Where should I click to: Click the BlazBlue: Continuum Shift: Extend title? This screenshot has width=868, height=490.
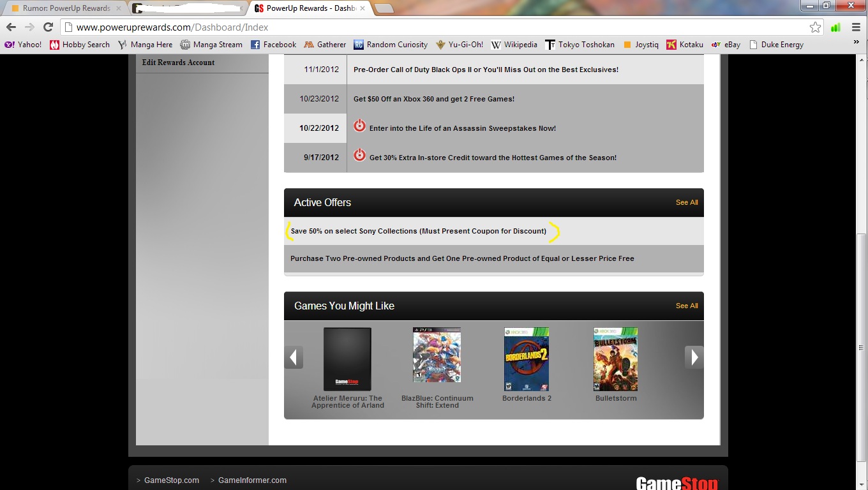pyautogui.click(x=437, y=402)
